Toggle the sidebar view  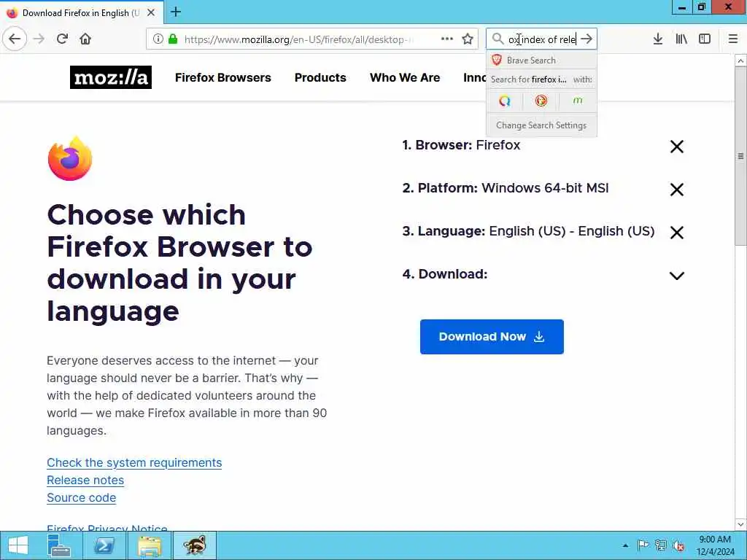pyautogui.click(x=705, y=39)
